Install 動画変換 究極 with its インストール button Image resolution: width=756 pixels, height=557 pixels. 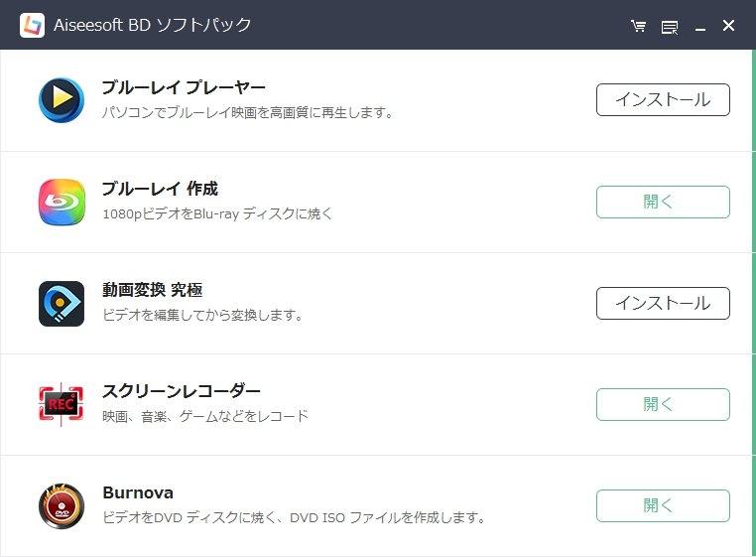tap(663, 303)
